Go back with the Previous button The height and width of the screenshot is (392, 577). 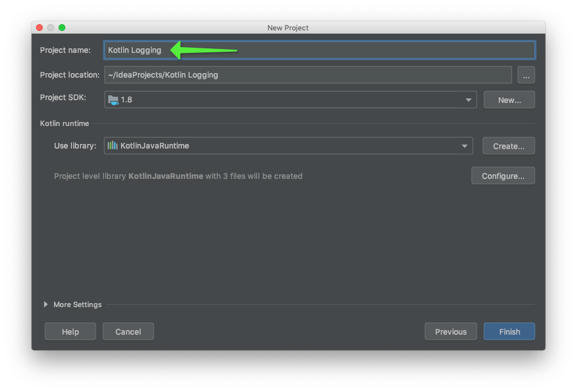tap(450, 332)
